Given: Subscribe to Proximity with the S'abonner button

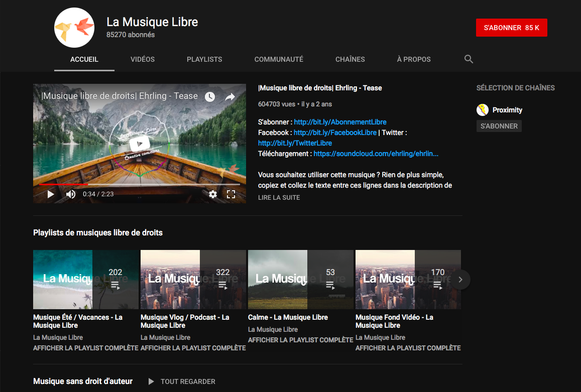Looking at the screenshot, I should pos(499,126).
